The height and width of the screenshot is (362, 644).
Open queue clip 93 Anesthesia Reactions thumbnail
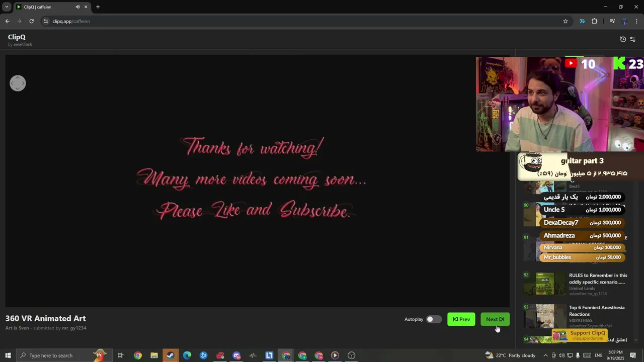pyautogui.click(x=544, y=316)
